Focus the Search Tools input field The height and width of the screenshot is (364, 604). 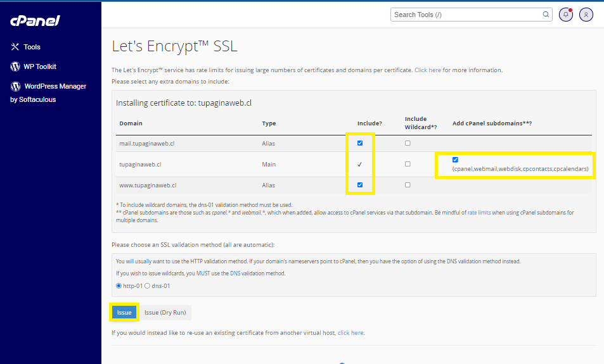pos(466,15)
